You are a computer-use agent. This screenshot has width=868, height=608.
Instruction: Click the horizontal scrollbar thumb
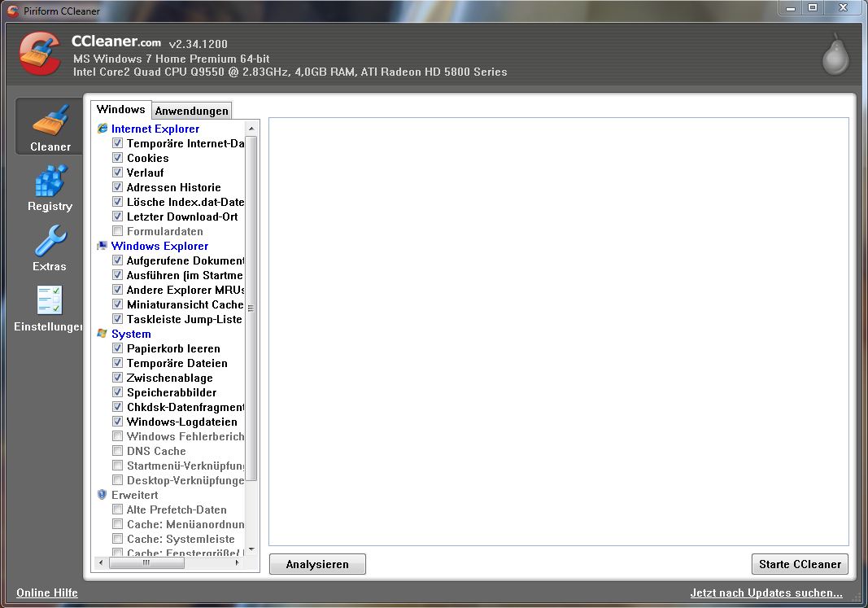(146, 562)
